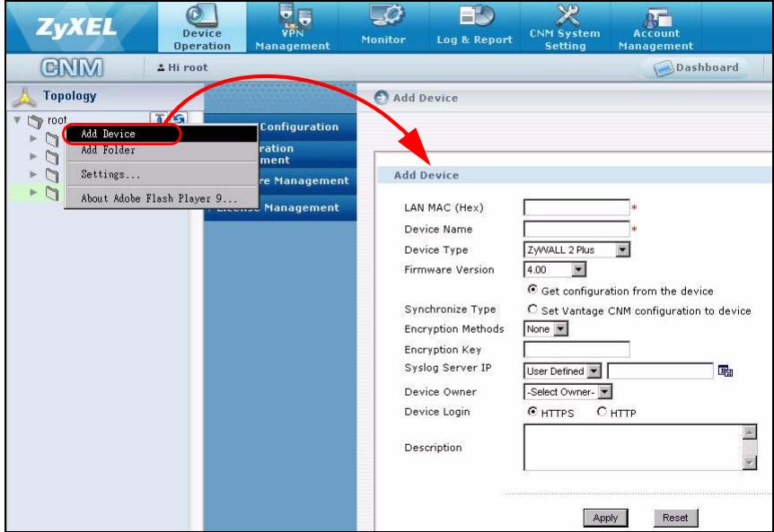Viewport: 774px width, 532px height.
Task: Choose Settings... in context menu
Action: [162, 174]
